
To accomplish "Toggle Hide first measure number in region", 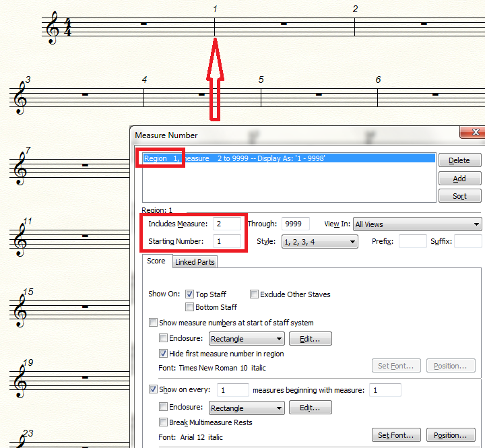I will pos(164,354).
